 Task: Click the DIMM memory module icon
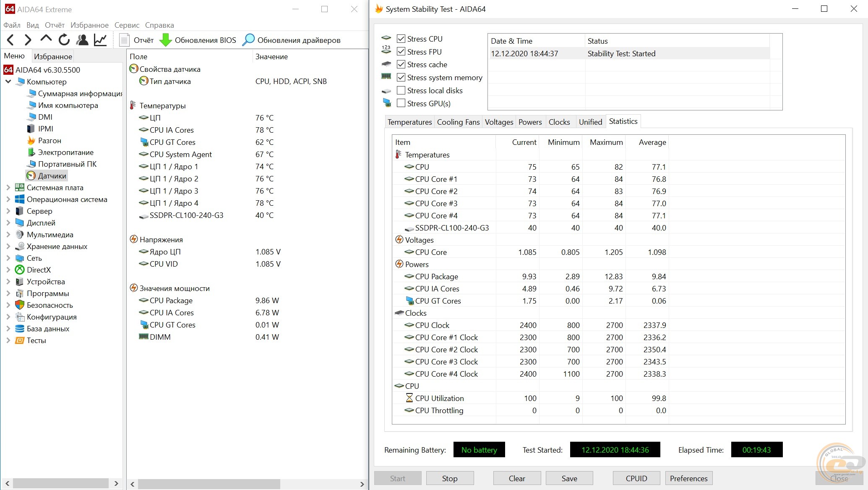click(x=144, y=337)
